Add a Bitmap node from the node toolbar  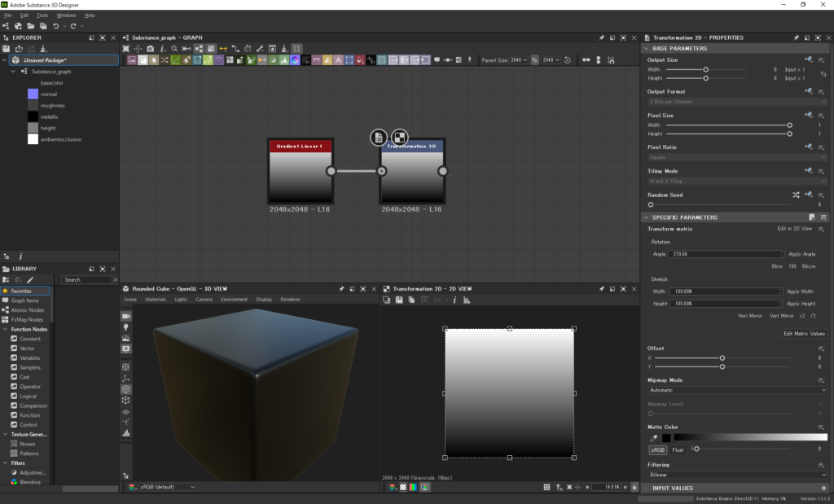(x=132, y=60)
